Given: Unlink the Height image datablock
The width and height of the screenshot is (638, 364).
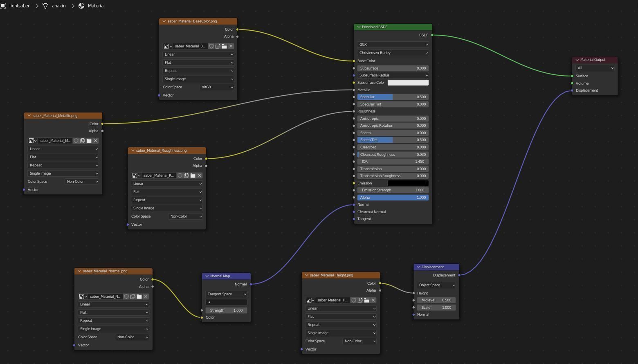Looking at the screenshot, I should pyautogui.click(x=373, y=300).
